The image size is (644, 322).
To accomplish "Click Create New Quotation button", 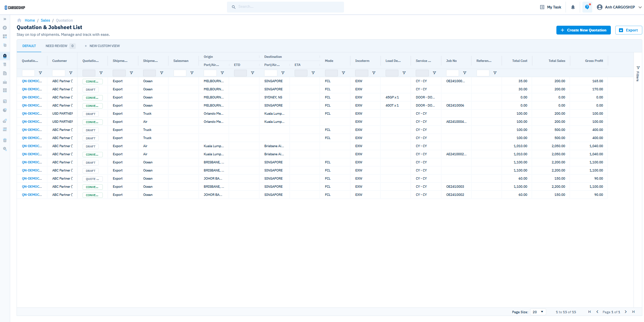I will point(583,30).
